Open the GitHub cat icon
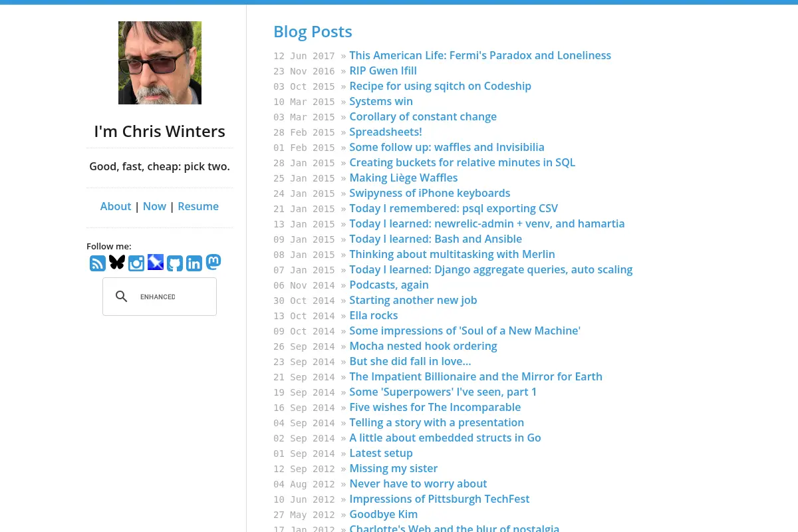Image resolution: width=798 pixels, height=532 pixels. (x=175, y=263)
